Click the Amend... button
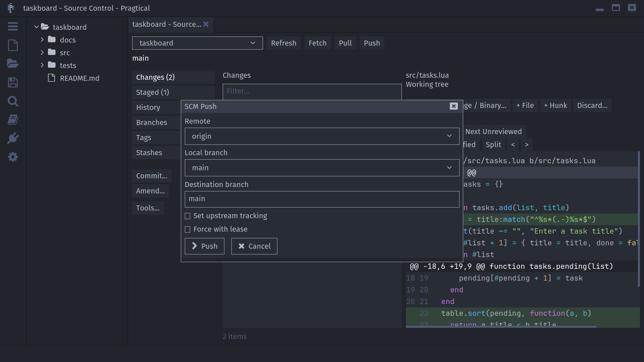 point(150,191)
